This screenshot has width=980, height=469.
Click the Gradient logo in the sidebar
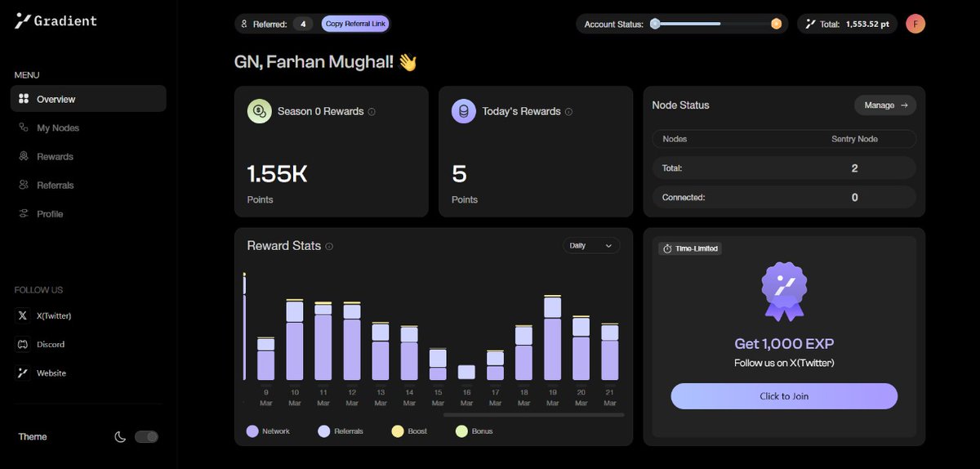coord(56,21)
